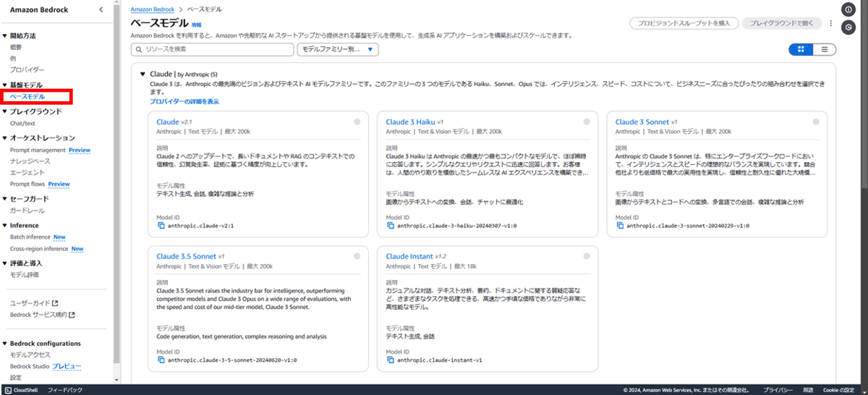Screen dimensions: 868x395
Task: Click the Amazon Bedrock breadcrumb link
Action: pyautogui.click(x=153, y=9)
